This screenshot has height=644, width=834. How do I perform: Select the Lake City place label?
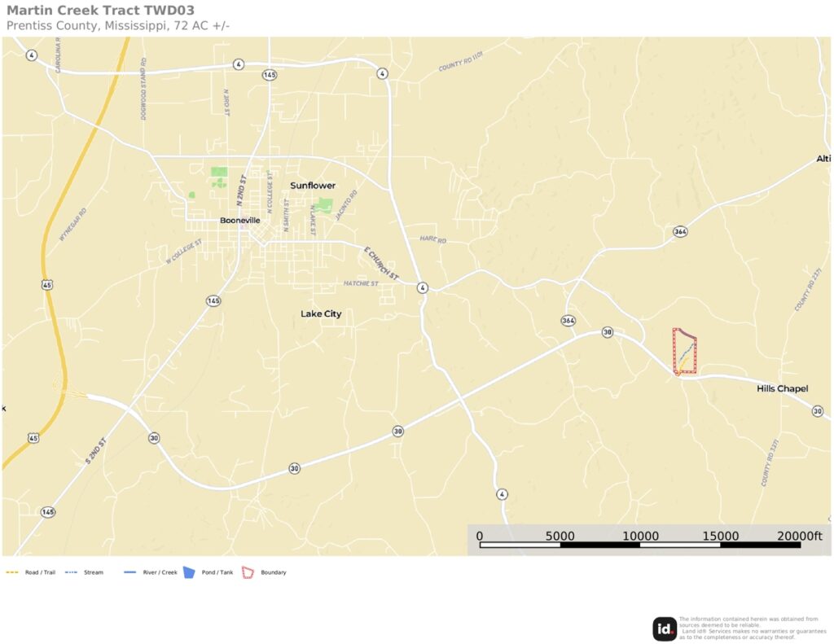(321, 313)
